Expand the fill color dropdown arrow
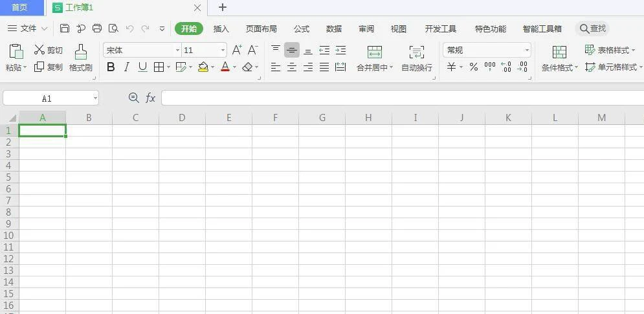644x314 pixels. point(212,67)
